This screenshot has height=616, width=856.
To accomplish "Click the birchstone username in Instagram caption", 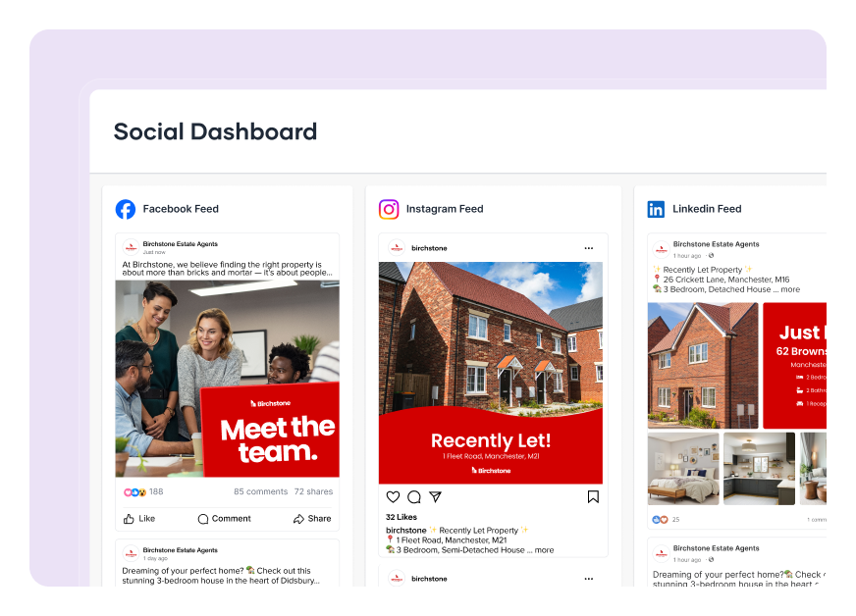I will pyautogui.click(x=405, y=531).
